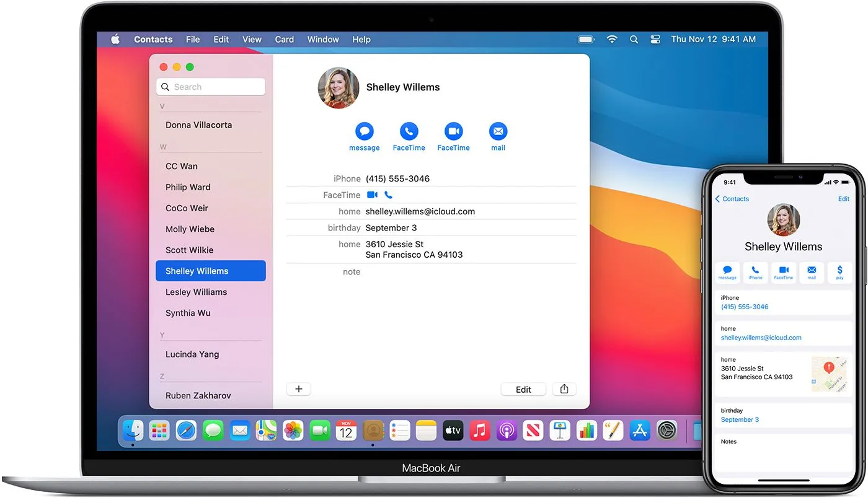
Task: Click the video camera icon in FaceTime row
Action: (x=372, y=195)
